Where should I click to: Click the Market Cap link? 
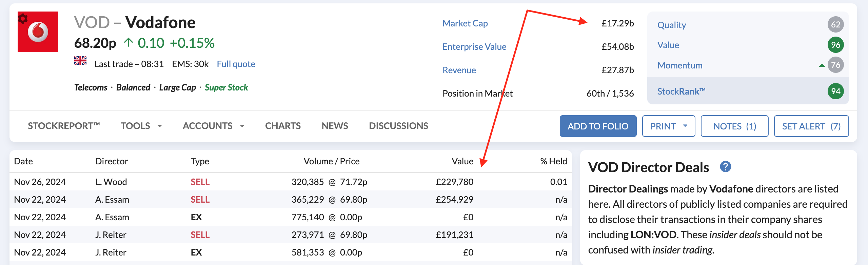point(465,23)
